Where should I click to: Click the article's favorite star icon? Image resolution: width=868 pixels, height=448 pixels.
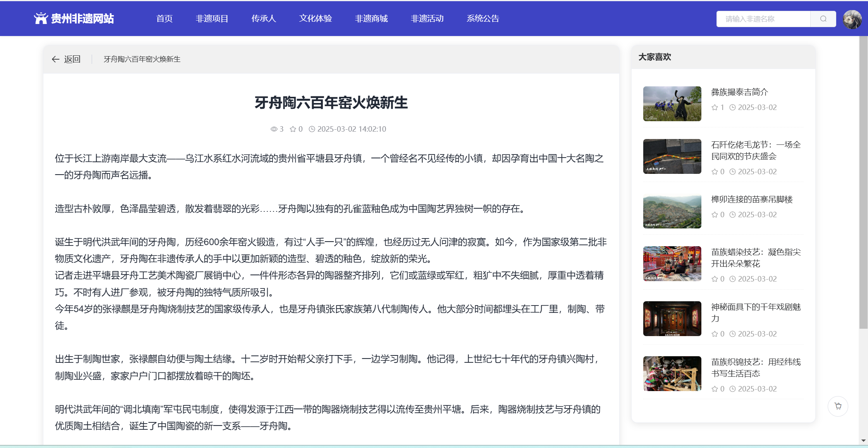[293, 129]
